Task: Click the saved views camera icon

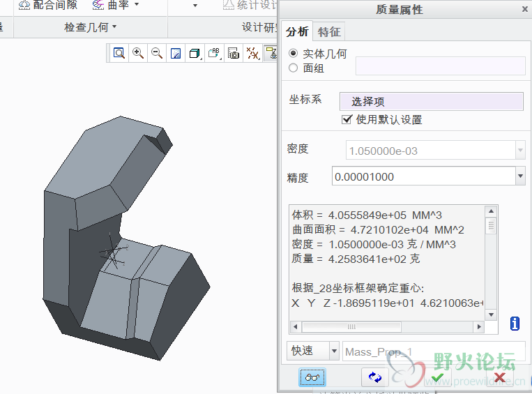Action: pyautogui.click(x=234, y=53)
